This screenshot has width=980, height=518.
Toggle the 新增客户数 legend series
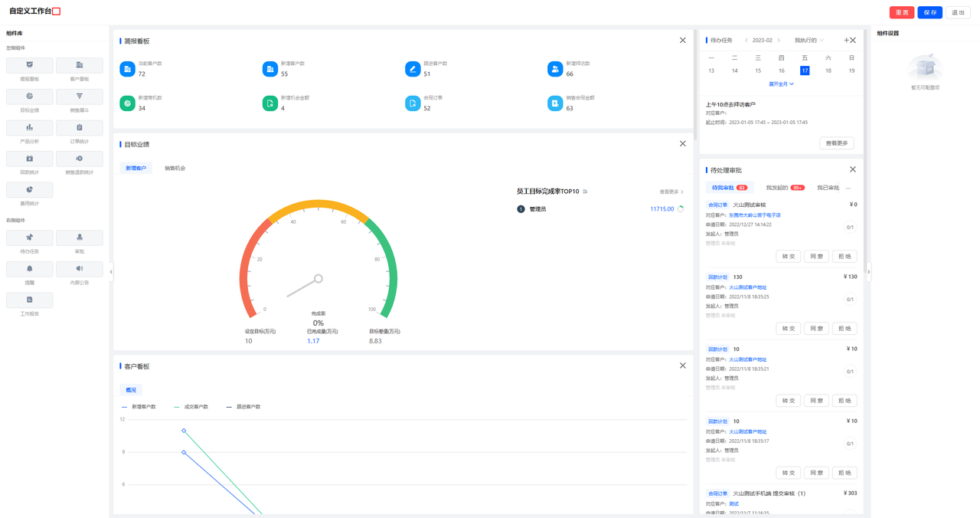pos(139,407)
